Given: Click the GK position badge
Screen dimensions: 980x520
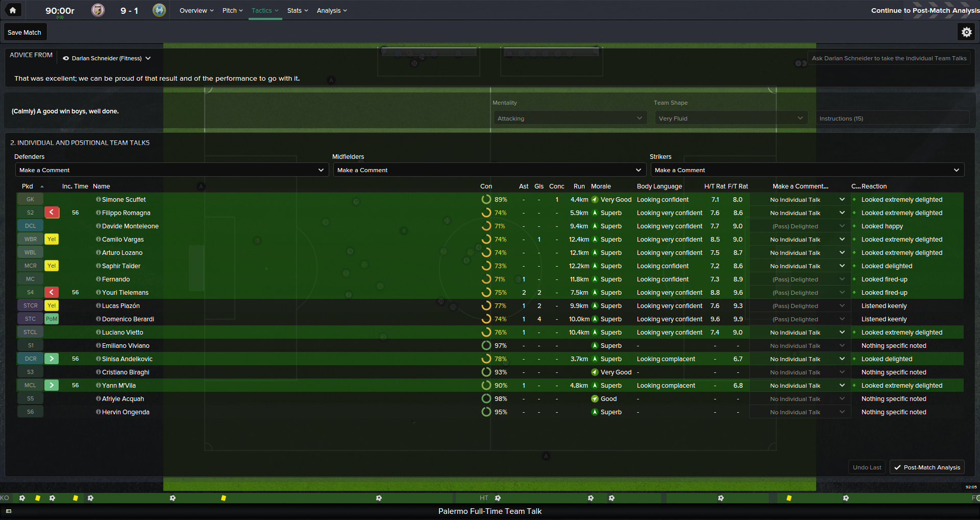Looking at the screenshot, I should (30, 199).
